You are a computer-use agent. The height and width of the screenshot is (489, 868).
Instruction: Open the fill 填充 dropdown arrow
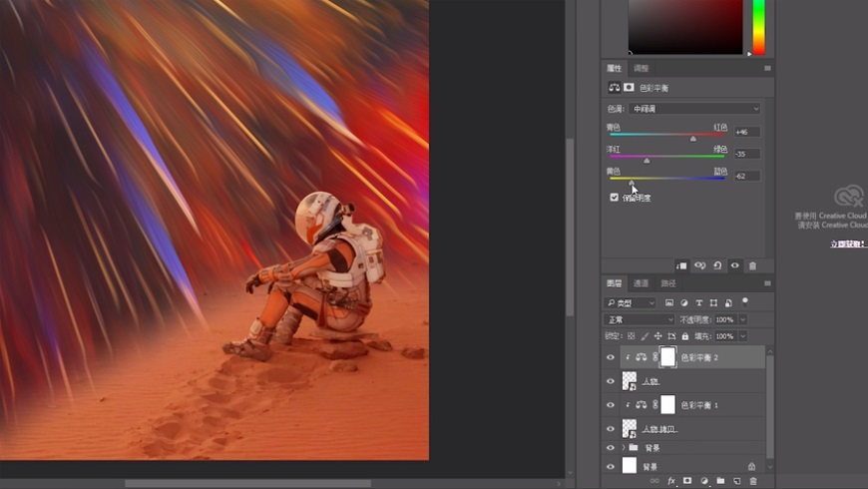743,336
